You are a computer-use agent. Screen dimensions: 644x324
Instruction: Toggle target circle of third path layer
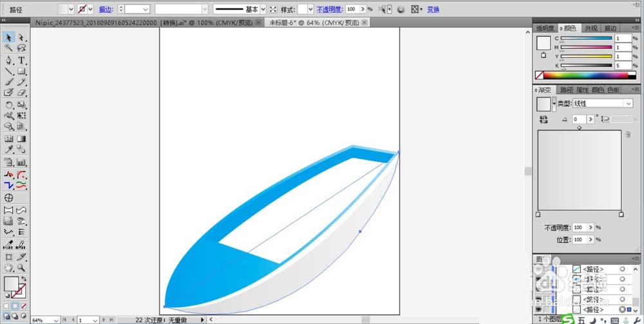[622, 289]
